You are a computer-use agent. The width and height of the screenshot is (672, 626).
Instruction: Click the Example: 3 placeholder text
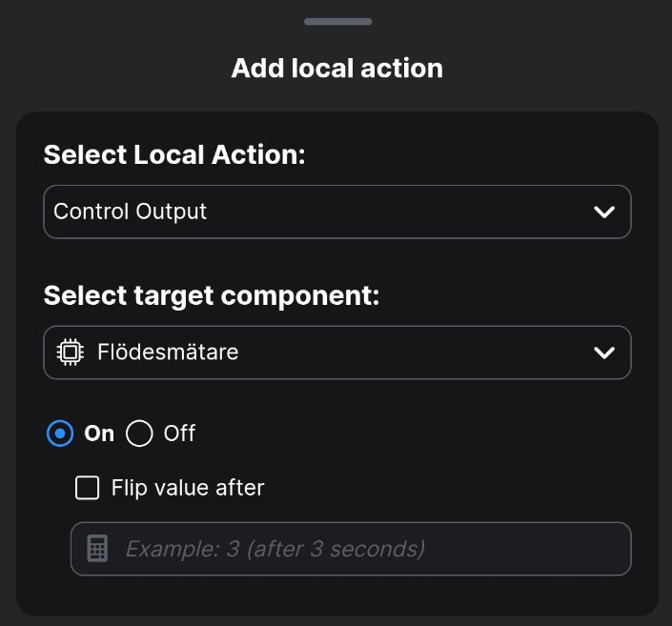[275, 549]
